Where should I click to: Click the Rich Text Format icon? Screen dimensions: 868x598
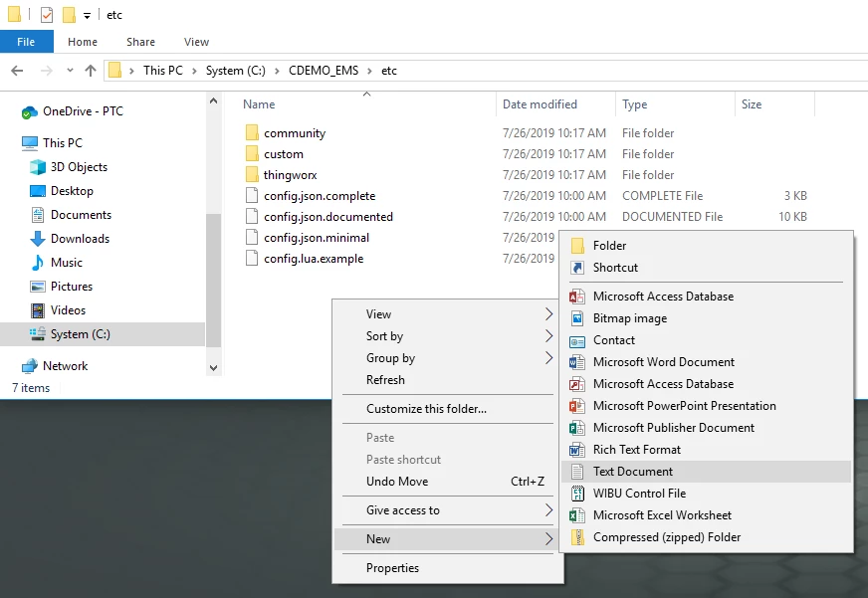[577, 450]
